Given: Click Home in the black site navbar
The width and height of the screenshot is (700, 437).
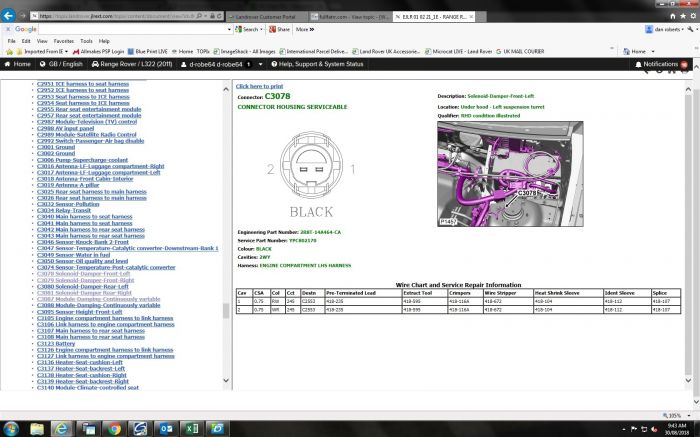Looking at the screenshot, I should pyautogui.click(x=18, y=64).
